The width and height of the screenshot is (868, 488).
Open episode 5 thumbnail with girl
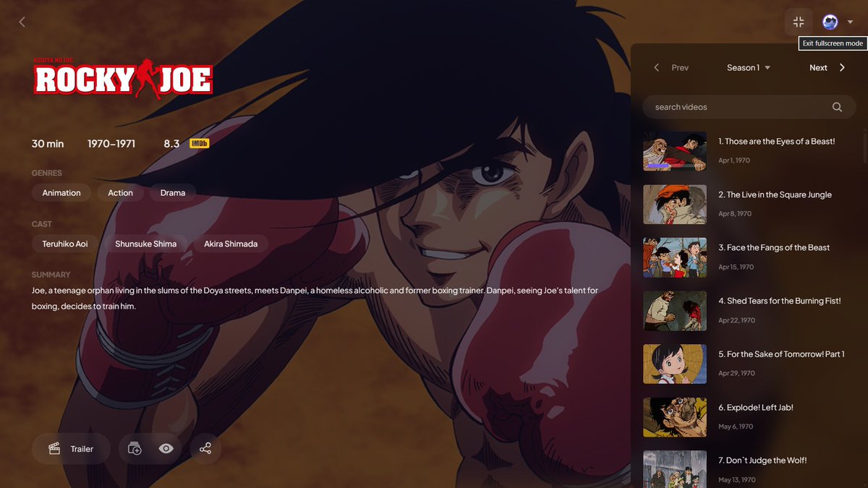click(x=675, y=364)
